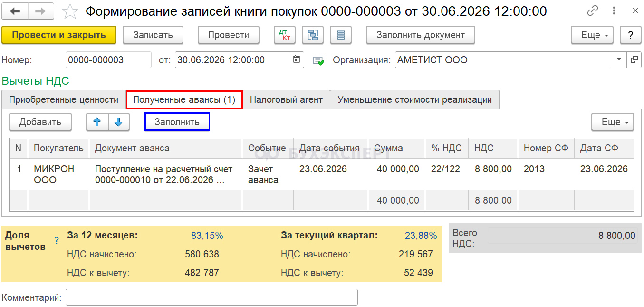Open the list icon next to structure
644x307 pixels.
pos(341,35)
